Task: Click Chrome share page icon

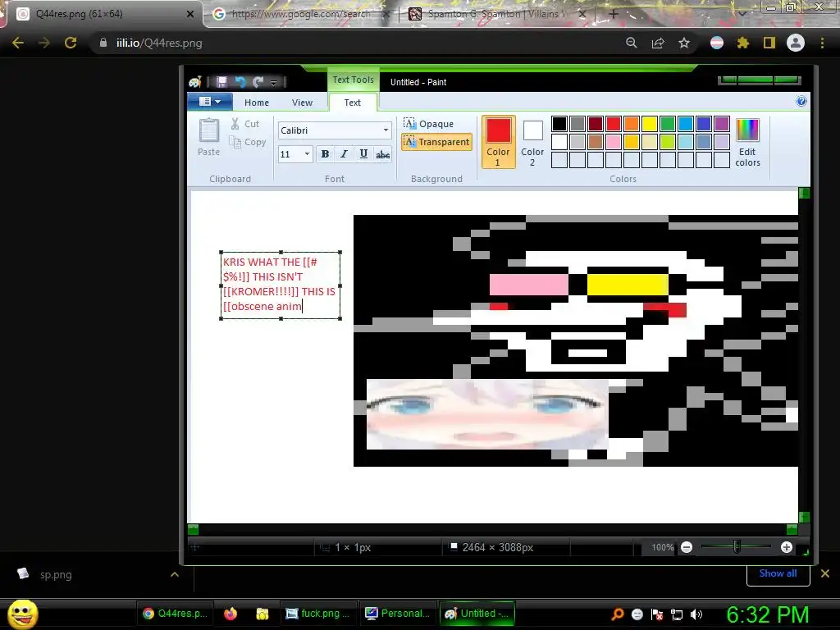Action: pyautogui.click(x=658, y=43)
